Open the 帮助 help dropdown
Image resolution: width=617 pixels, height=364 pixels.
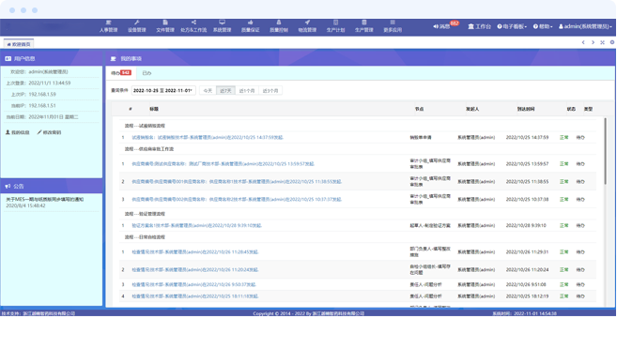(x=543, y=26)
